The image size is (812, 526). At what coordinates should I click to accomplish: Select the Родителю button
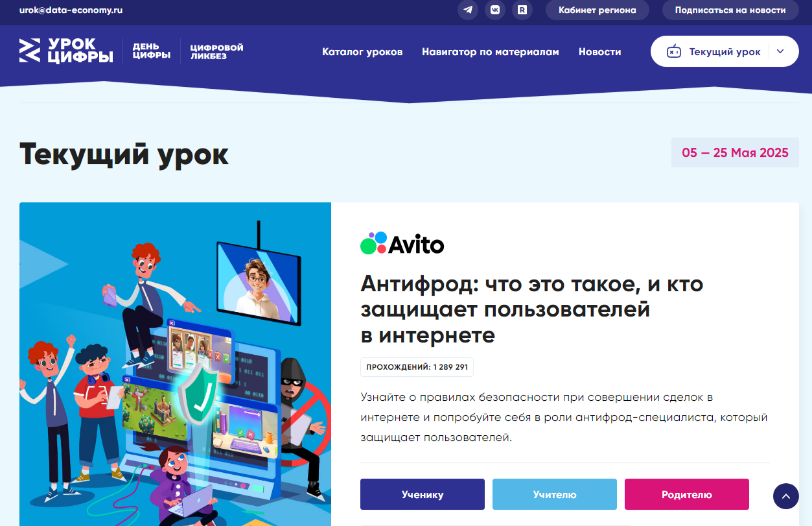pyautogui.click(x=687, y=494)
